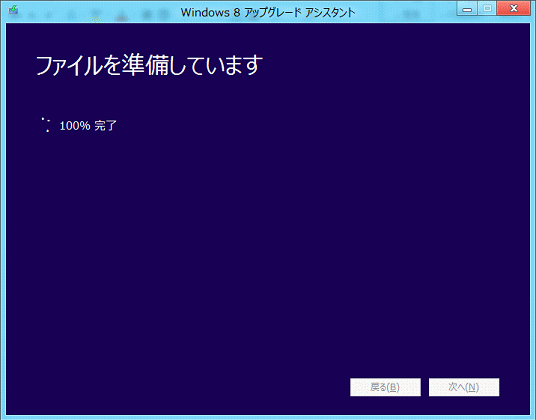Click the blank title bar space left of the title
536x420 pixels.
tap(99, 13)
